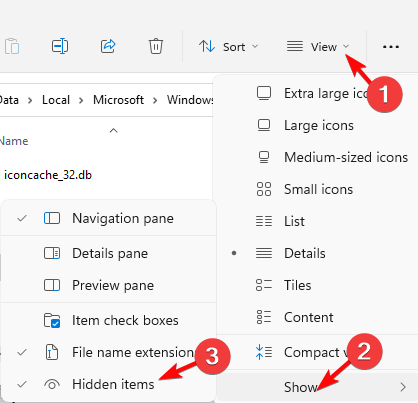Image resolution: width=418 pixels, height=403 pixels.
Task: Click the sort direction arrow above Name column
Action: click(113, 130)
